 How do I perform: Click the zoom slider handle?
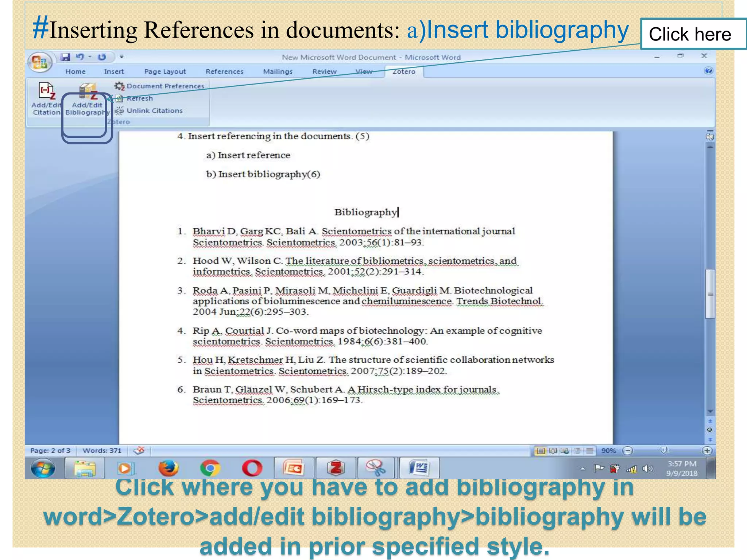click(x=664, y=451)
